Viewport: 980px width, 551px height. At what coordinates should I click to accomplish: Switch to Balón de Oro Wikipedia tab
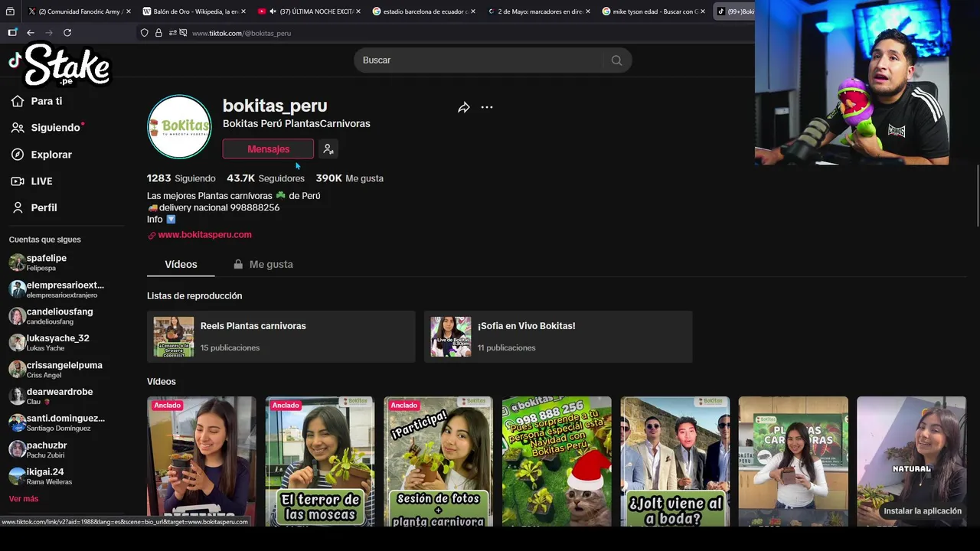[194, 11]
